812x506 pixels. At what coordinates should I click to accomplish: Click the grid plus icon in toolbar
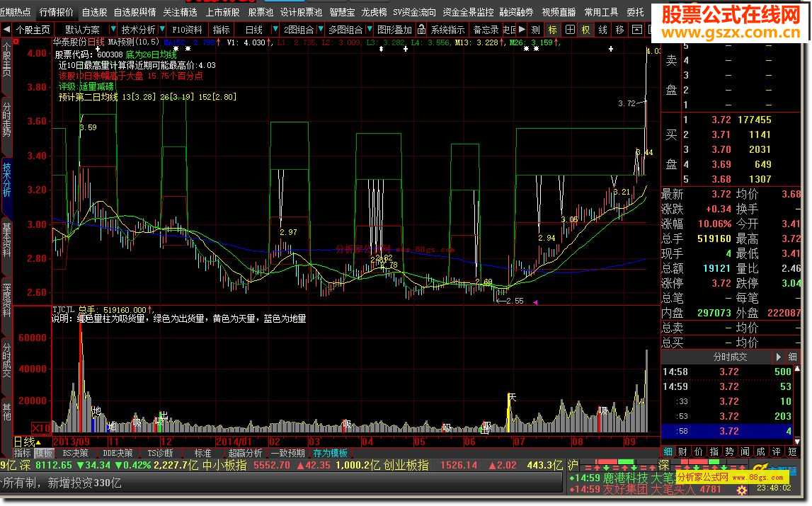[568, 30]
